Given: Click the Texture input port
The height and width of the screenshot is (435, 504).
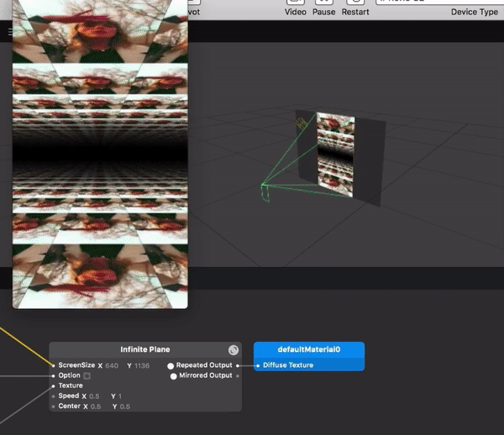Looking at the screenshot, I should coord(54,385).
